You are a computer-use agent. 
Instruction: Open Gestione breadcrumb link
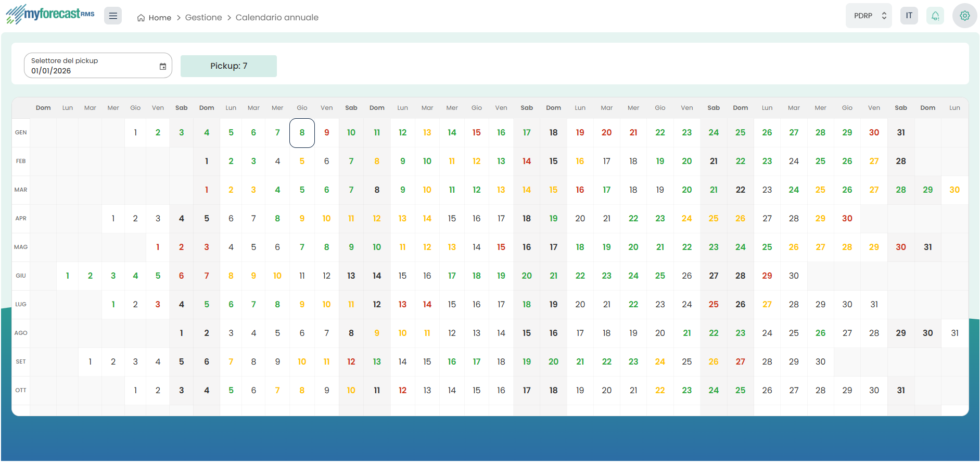(x=203, y=17)
